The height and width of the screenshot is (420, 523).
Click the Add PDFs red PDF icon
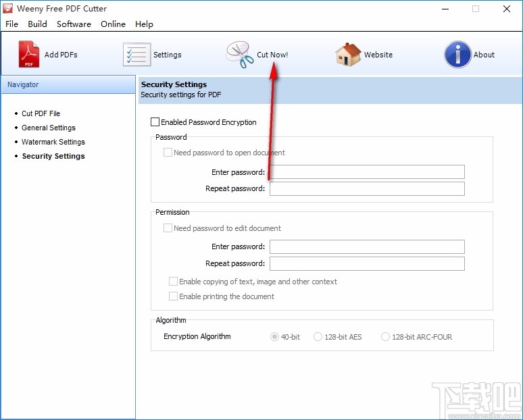click(28, 54)
